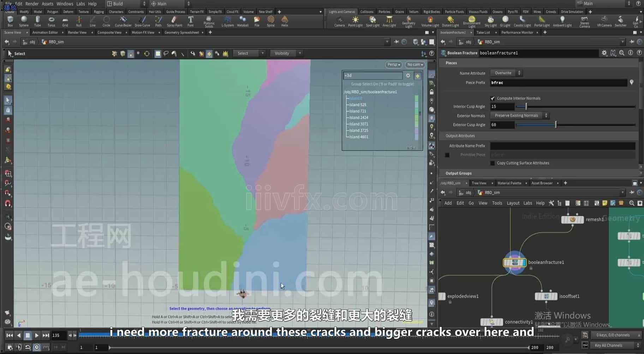
Task: Adjust the Interior Cusp Angle slider
Action: tap(576, 106)
